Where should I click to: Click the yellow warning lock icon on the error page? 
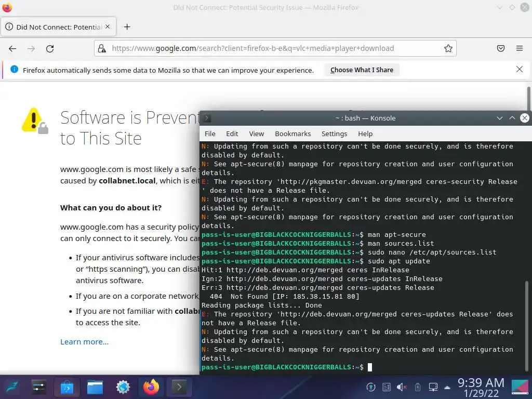click(35, 121)
